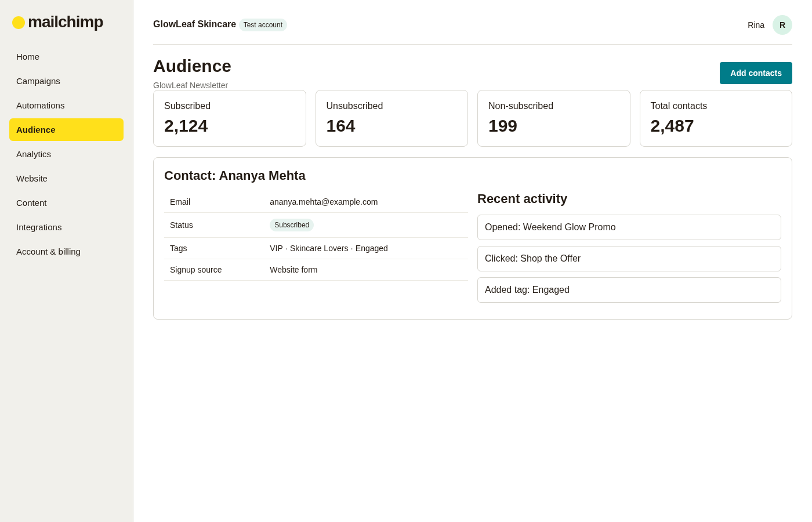812x522 pixels.
Task: Open the Rina user avatar
Action: click(782, 25)
